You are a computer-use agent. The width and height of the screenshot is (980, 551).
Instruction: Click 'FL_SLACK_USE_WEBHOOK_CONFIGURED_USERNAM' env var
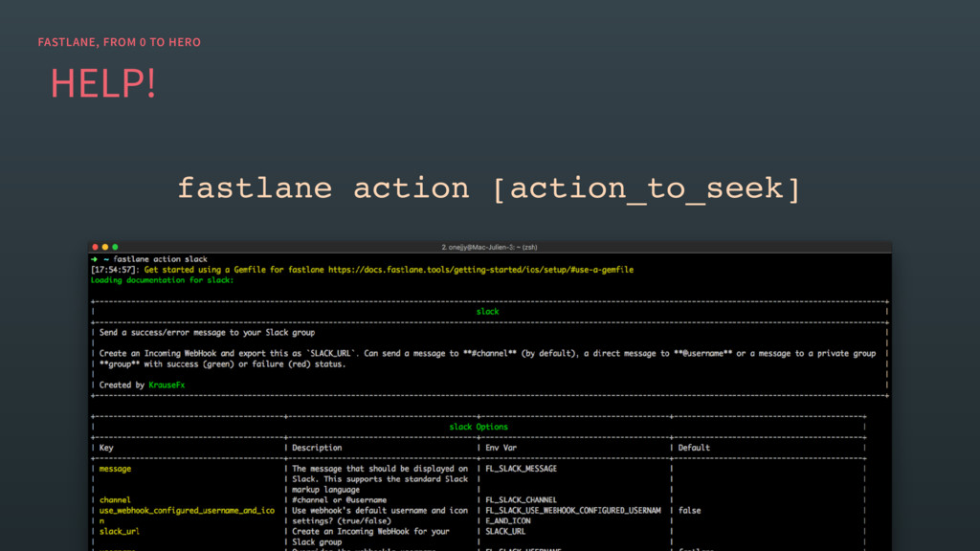click(x=573, y=511)
